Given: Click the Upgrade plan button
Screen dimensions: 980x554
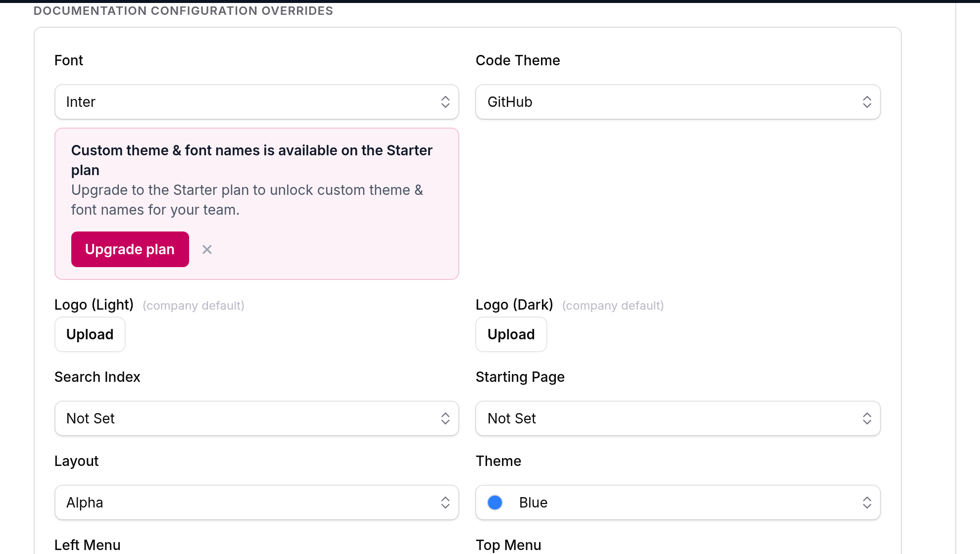Looking at the screenshot, I should (x=130, y=249).
